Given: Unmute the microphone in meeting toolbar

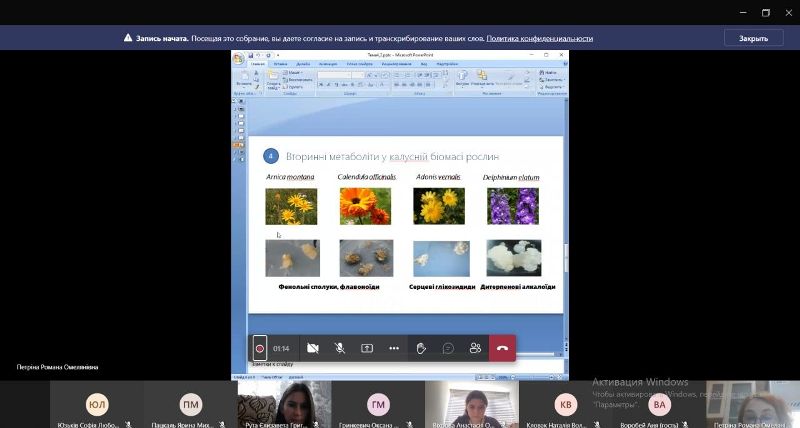Looking at the screenshot, I should [x=340, y=348].
